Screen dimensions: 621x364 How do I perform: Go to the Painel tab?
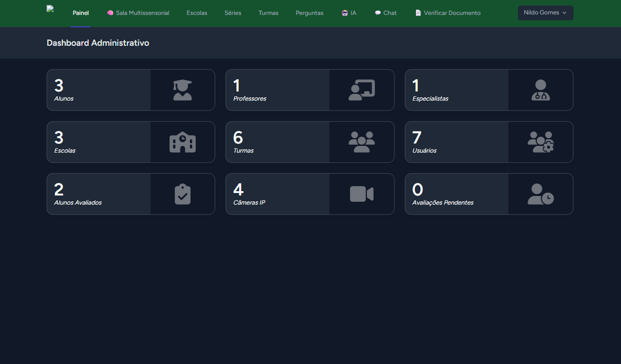[80, 13]
